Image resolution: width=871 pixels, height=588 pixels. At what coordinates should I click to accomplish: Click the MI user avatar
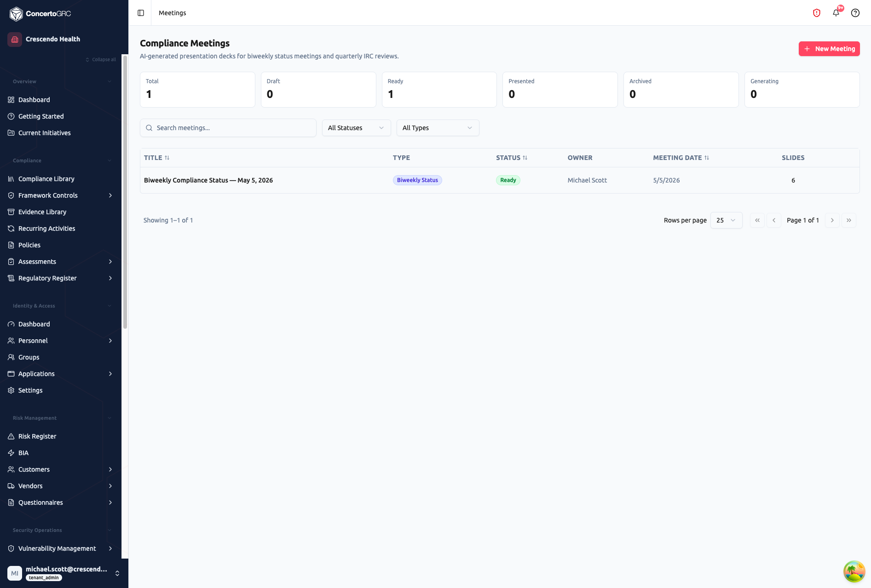tap(15, 573)
